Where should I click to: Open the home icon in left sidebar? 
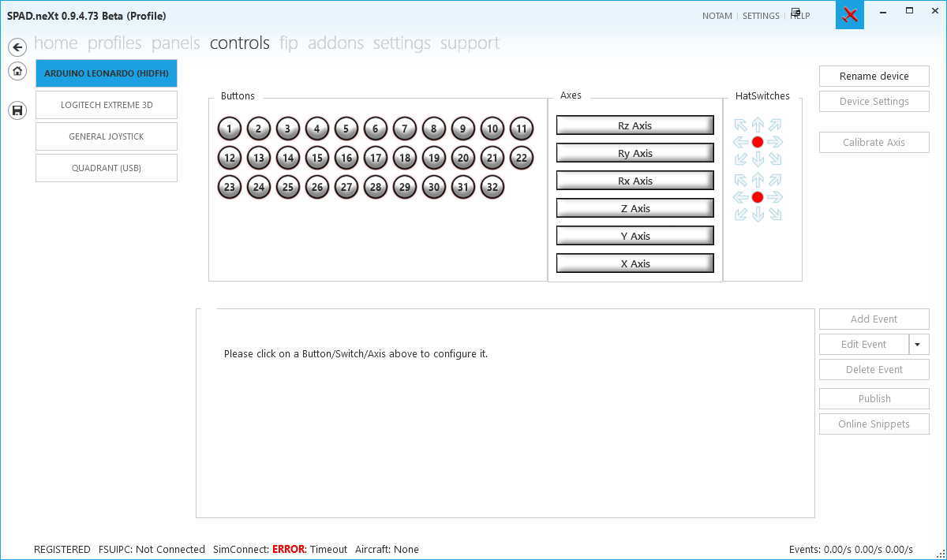pyautogui.click(x=17, y=71)
